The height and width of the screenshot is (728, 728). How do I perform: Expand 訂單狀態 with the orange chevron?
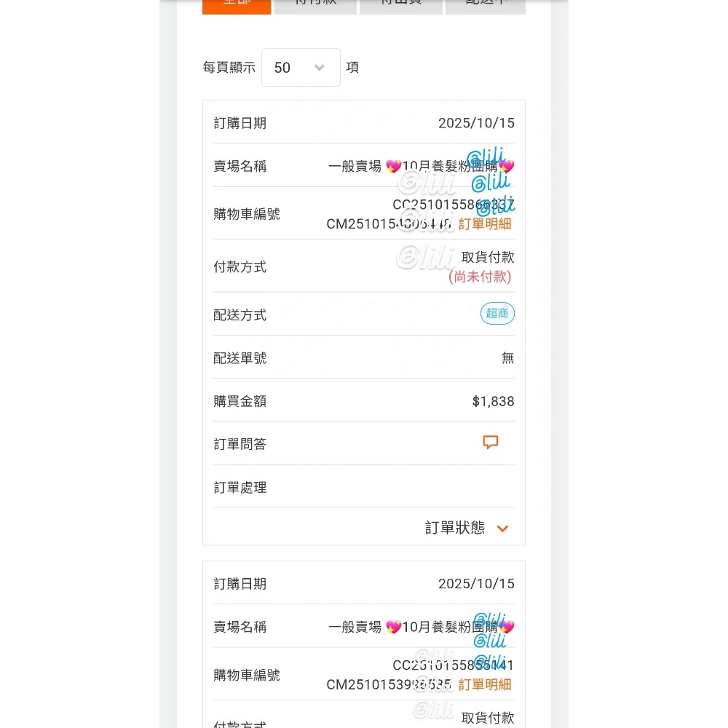[502, 529]
